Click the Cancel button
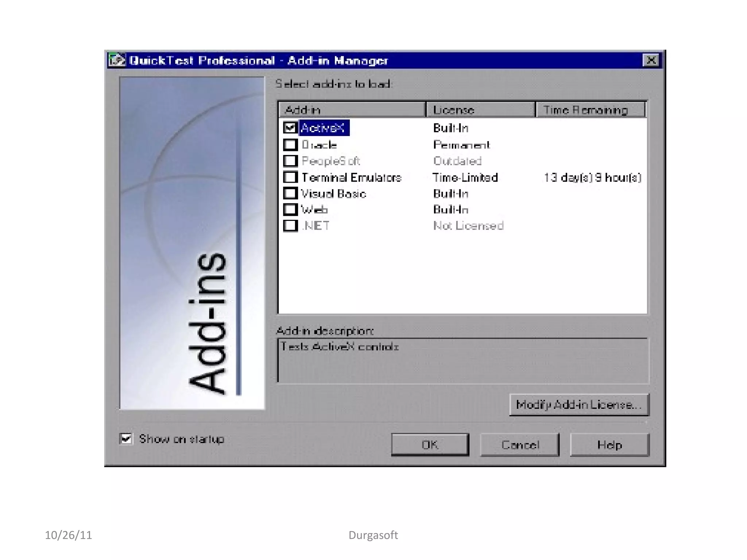 (x=519, y=445)
